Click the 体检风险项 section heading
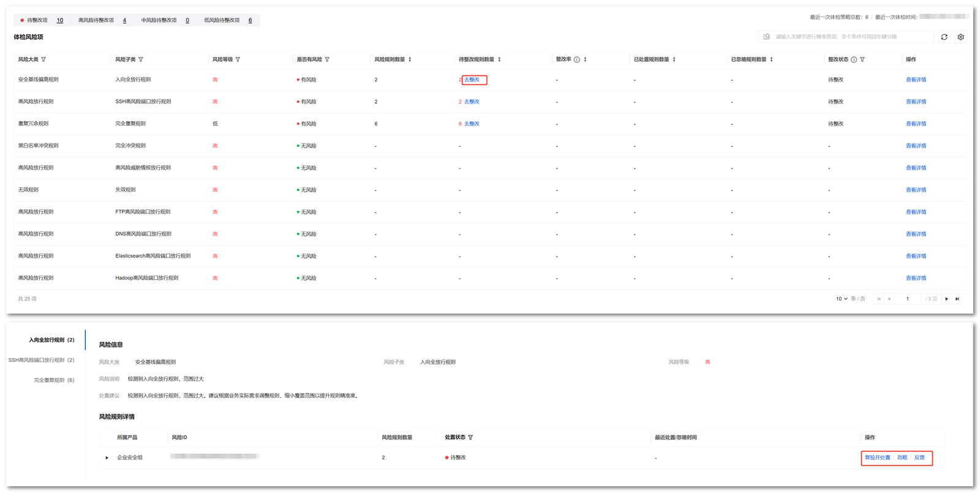Image resolution: width=980 pixels, height=493 pixels. [28, 37]
